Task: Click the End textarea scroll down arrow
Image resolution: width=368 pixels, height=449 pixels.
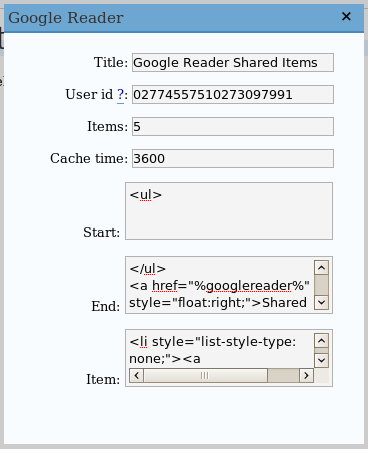Action: (322, 303)
